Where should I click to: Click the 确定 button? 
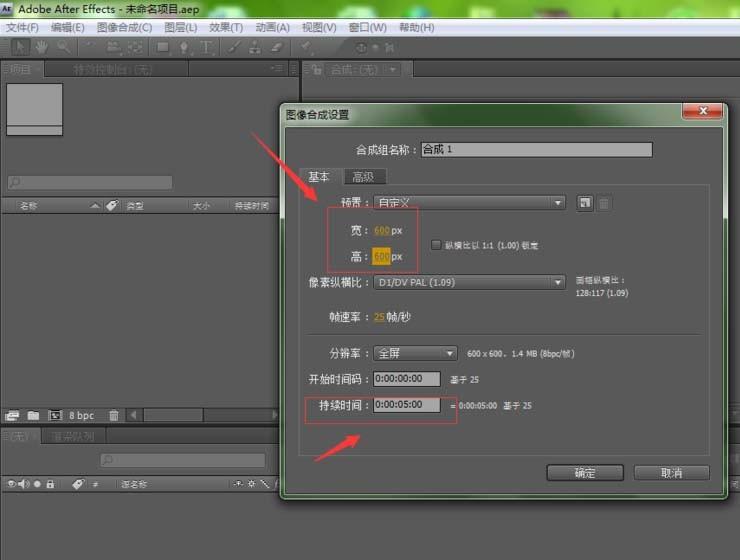point(585,472)
